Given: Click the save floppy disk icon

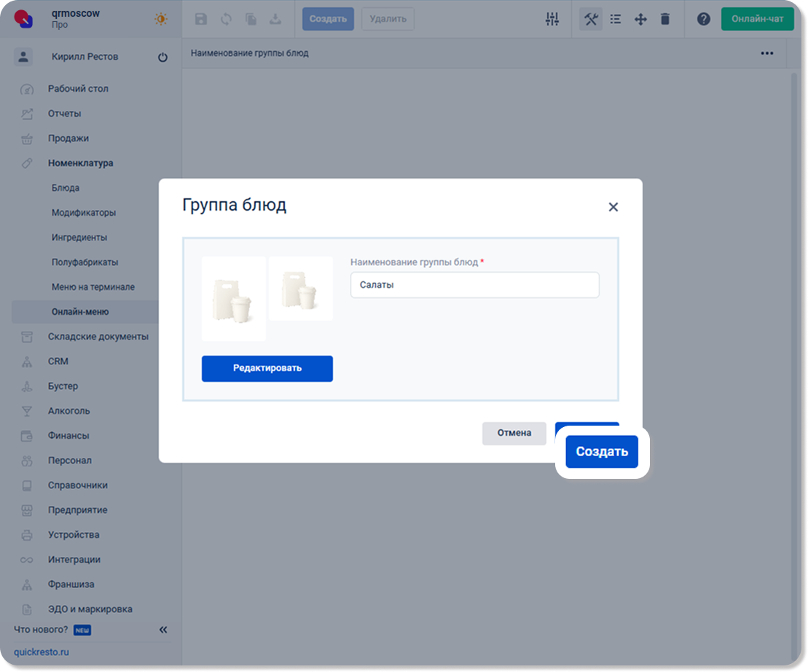Looking at the screenshot, I should coord(201,19).
